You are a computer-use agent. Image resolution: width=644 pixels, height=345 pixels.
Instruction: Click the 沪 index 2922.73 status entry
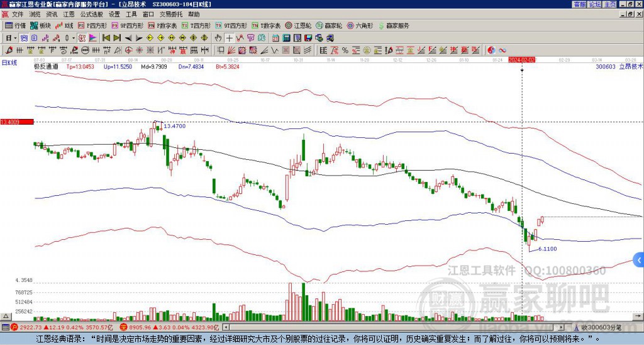(x=61, y=327)
